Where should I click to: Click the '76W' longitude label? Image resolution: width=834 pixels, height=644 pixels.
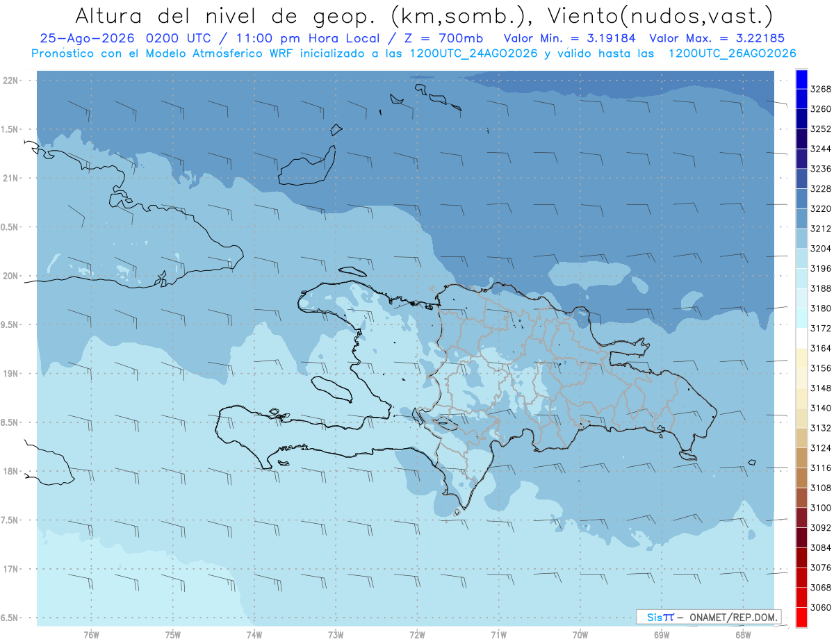pos(91,636)
